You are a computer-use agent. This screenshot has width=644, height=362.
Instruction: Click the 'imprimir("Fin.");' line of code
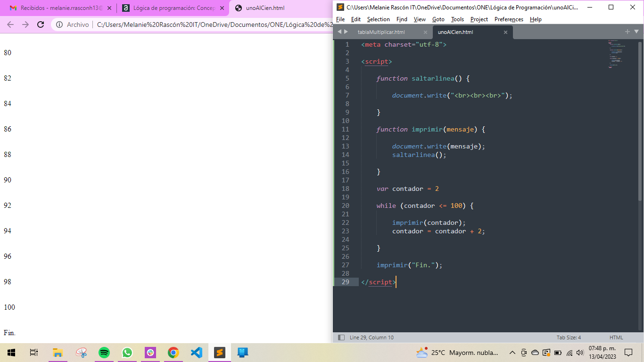click(x=409, y=265)
